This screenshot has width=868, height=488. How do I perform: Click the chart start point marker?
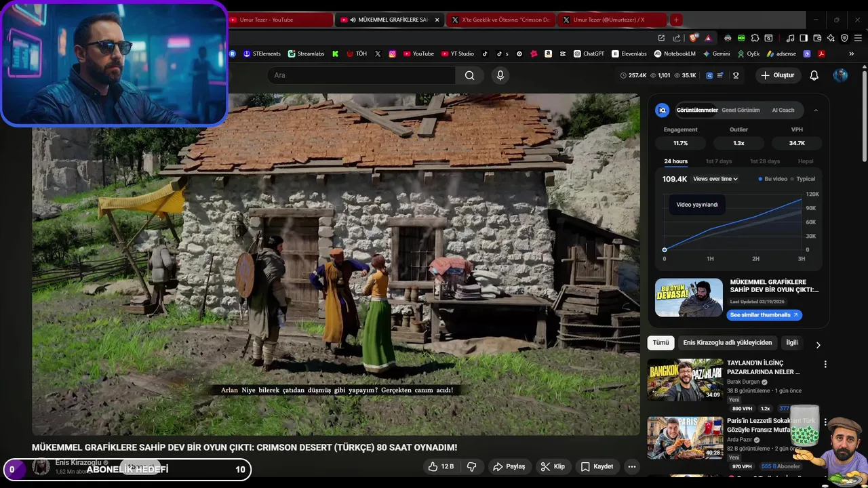[665, 250]
